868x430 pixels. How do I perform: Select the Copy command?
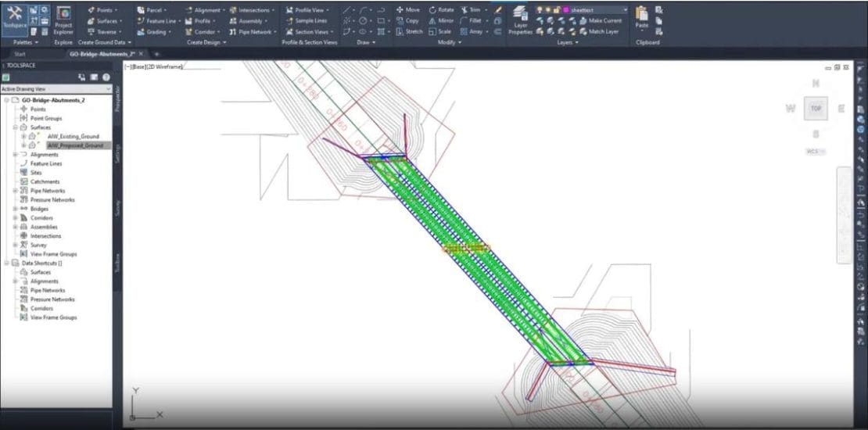tap(407, 21)
